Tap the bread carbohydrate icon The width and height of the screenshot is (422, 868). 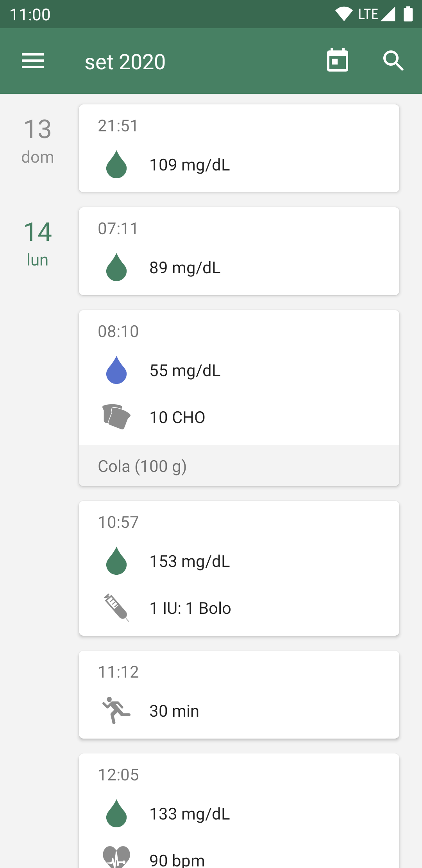(x=116, y=417)
